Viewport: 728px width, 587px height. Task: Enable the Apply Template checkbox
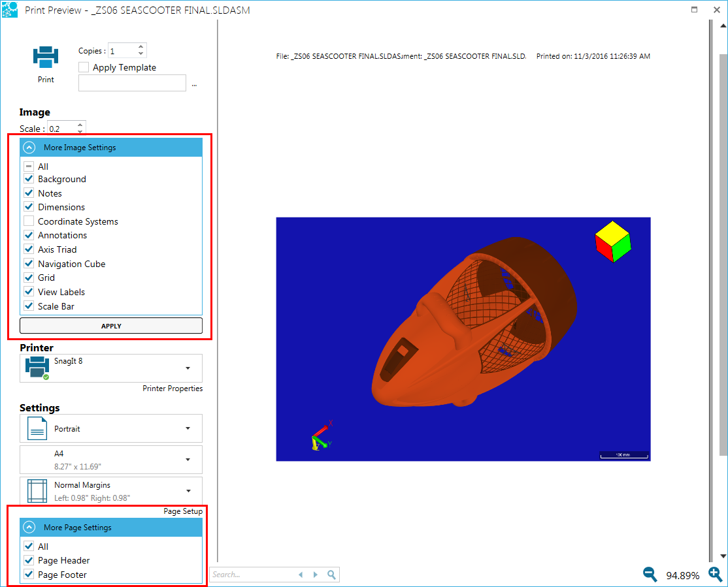(x=84, y=67)
